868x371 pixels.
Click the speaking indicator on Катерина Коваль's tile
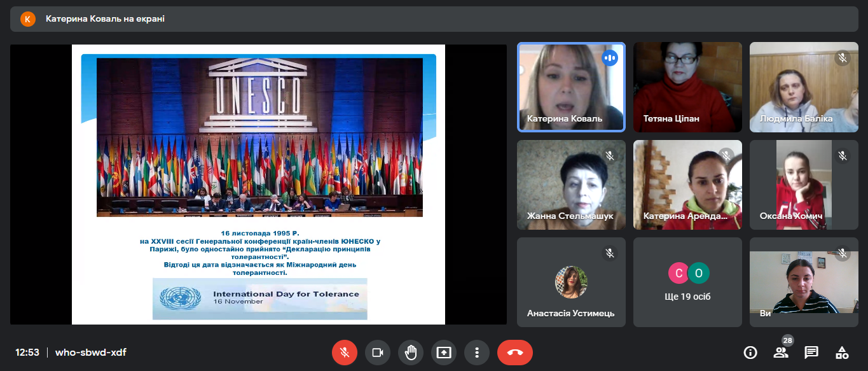click(610, 58)
